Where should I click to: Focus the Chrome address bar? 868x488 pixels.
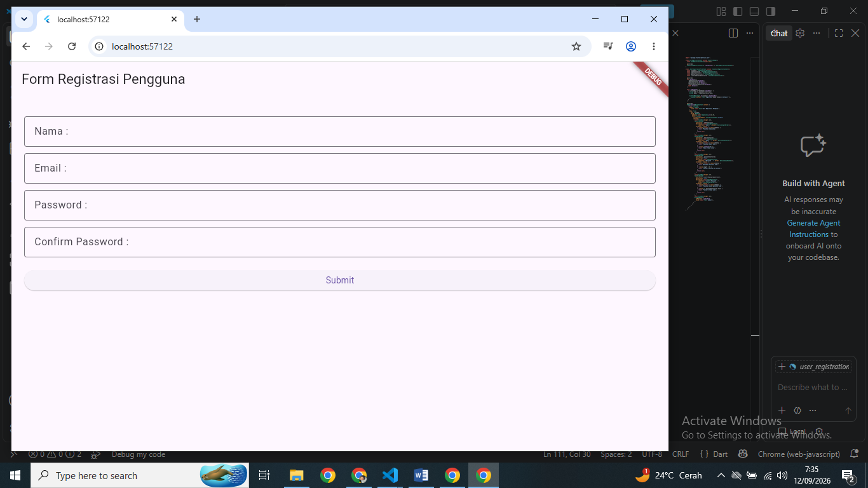point(340,46)
